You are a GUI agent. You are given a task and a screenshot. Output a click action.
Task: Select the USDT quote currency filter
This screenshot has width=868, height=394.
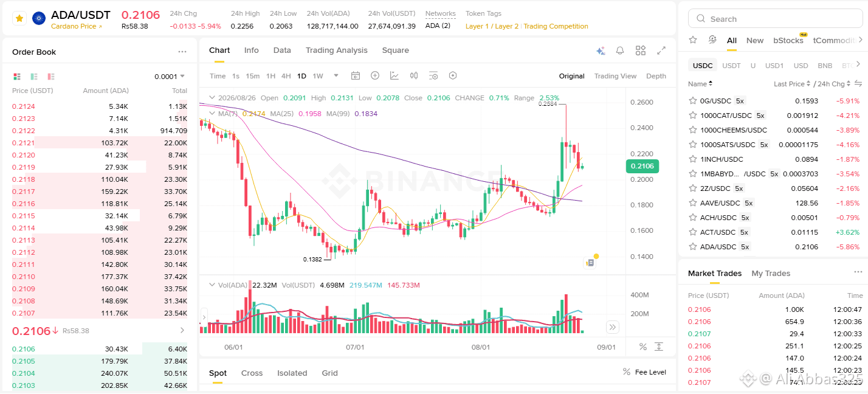(x=731, y=66)
